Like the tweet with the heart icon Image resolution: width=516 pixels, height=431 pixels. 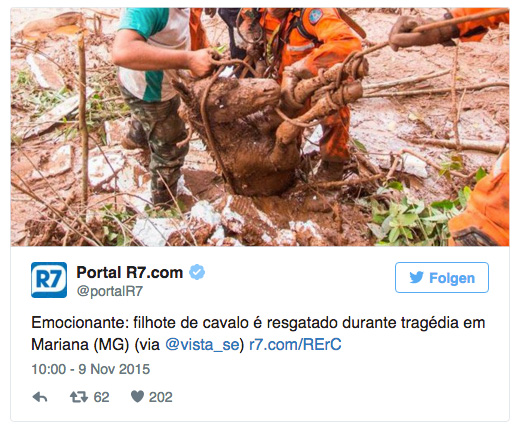point(137,397)
